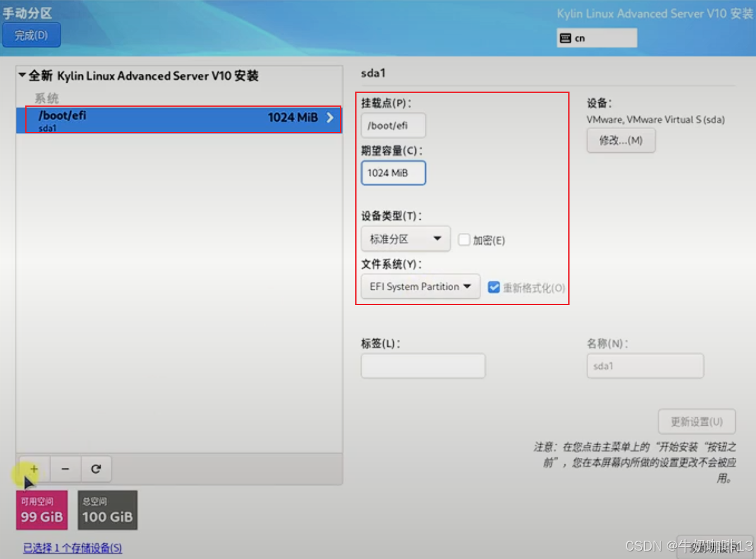Viewport: 756px width, 559px height.
Task: Open /boot/efi partition chevron arrow
Action: tap(330, 117)
